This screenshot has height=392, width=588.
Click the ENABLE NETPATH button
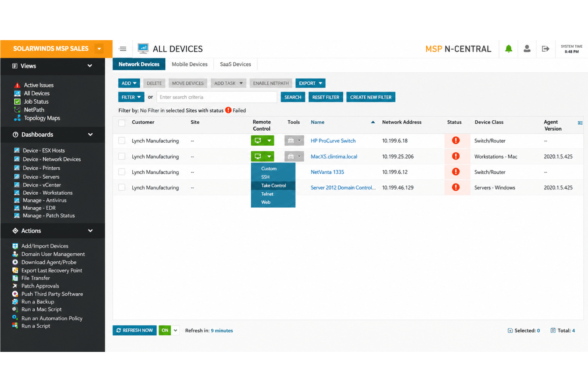click(271, 83)
